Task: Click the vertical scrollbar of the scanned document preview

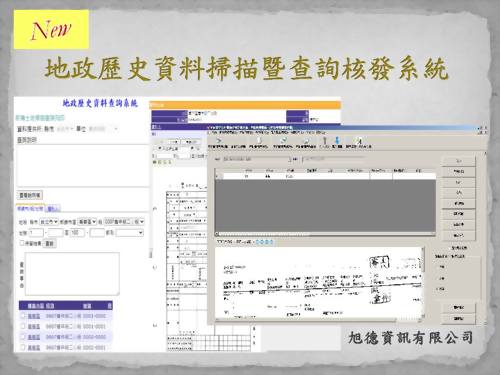Action: 423,282
